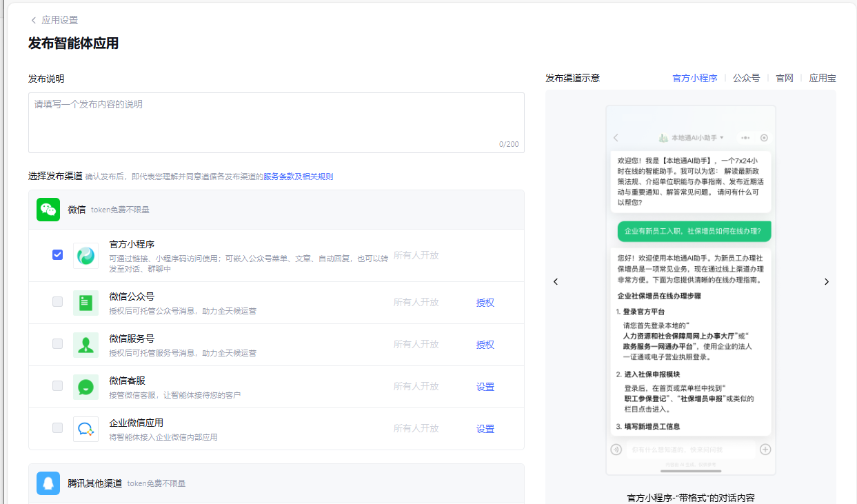The width and height of the screenshot is (857, 504).
Task: Tick the 微信客服 checkbox
Action: click(x=58, y=386)
